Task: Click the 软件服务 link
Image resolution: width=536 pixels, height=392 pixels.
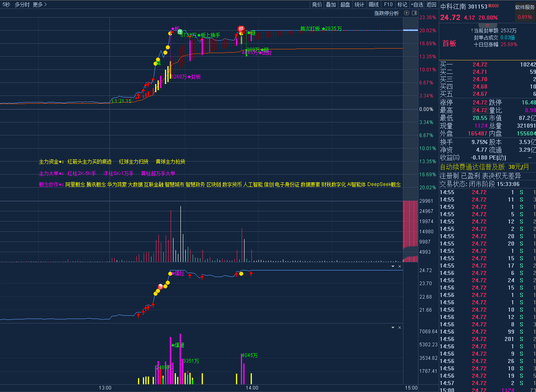Action: pos(525,7)
